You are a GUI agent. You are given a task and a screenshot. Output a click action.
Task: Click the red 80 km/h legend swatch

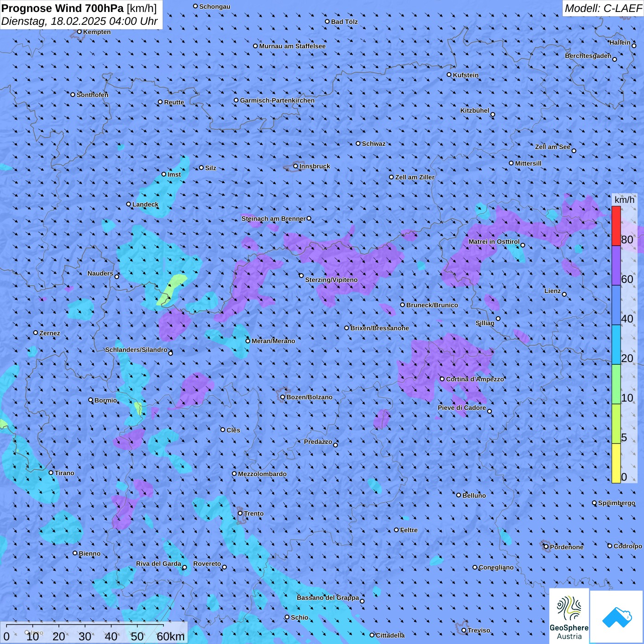[616, 226]
